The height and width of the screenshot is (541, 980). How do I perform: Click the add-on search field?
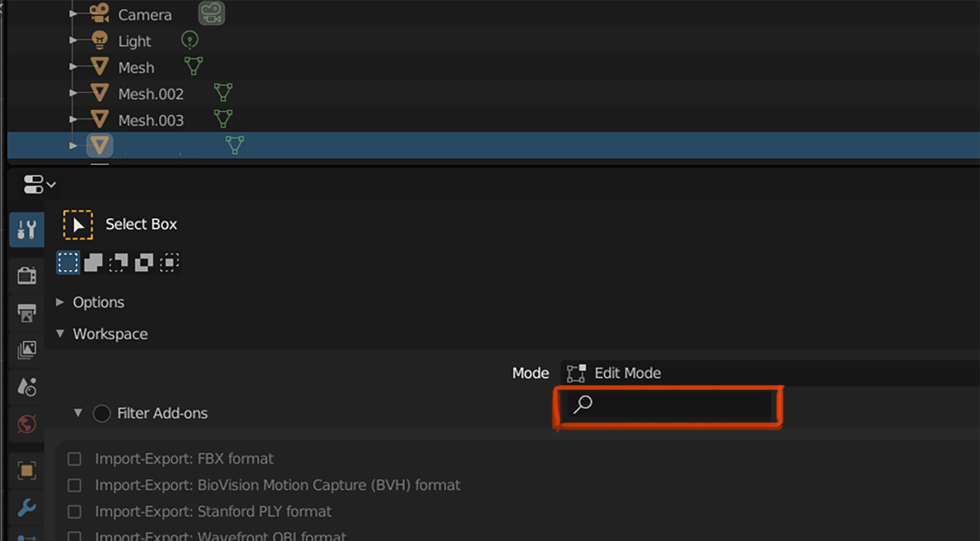[x=667, y=405]
